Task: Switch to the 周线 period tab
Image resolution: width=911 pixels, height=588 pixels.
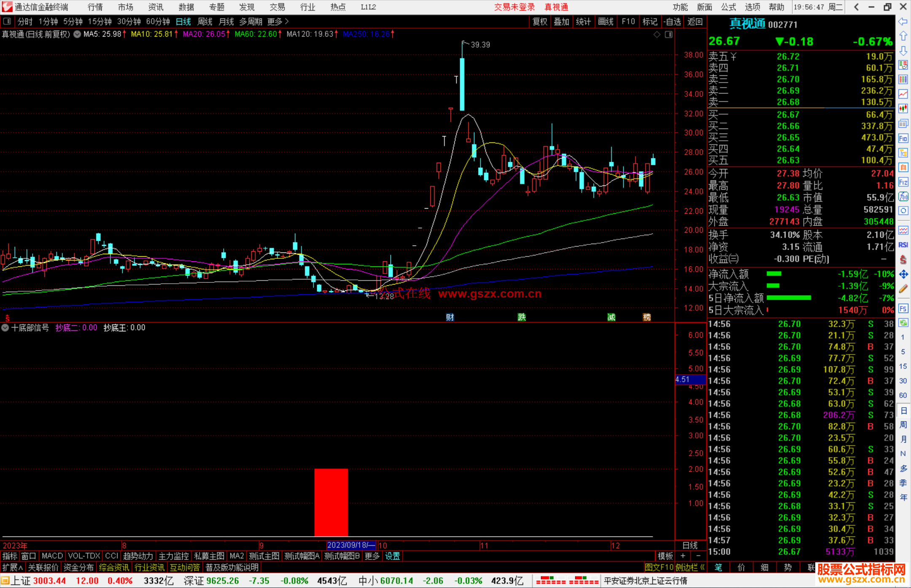Action: (x=205, y=21)
